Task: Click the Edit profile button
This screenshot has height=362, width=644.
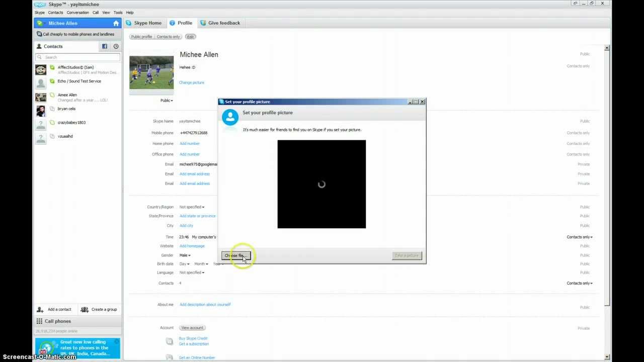Action: click(190, 37)
